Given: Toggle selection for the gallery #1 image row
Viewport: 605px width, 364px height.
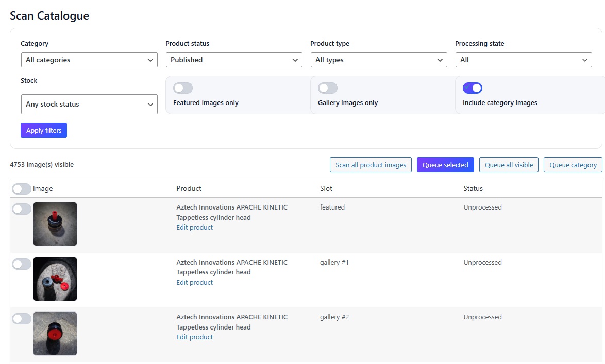Looking at the screenshot, I should coord(22,264).
